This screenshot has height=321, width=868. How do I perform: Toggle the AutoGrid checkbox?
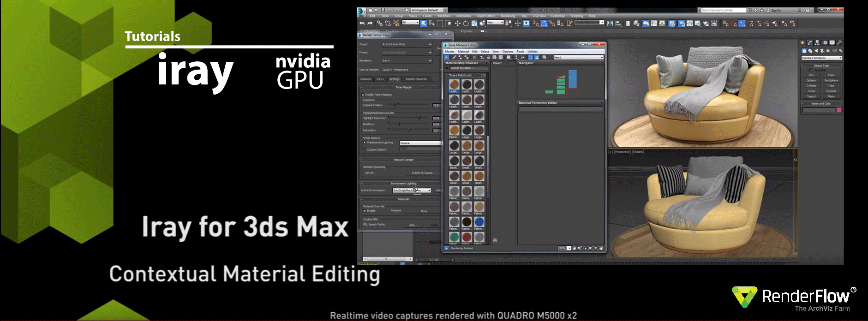pos(811,70)
